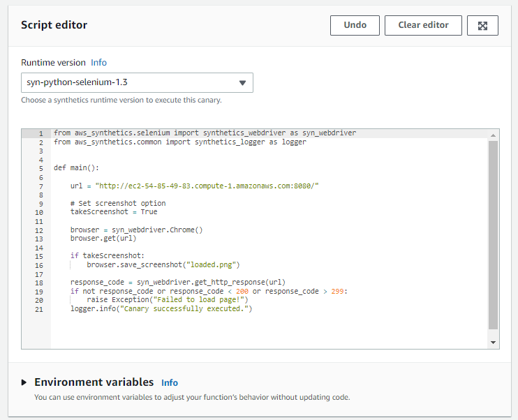Click the editor scrollbar up arrow
518x420 pixels.
pos(493,134)
